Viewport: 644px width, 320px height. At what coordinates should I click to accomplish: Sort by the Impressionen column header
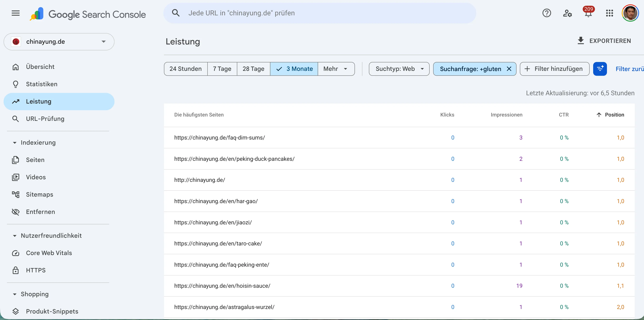click(506, 115)
